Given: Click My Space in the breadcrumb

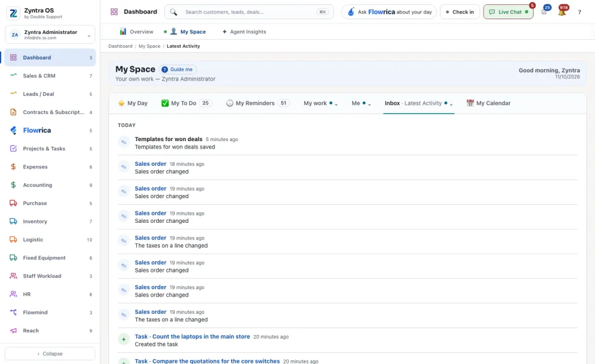Looking at the screenshot, I should 149,46.
